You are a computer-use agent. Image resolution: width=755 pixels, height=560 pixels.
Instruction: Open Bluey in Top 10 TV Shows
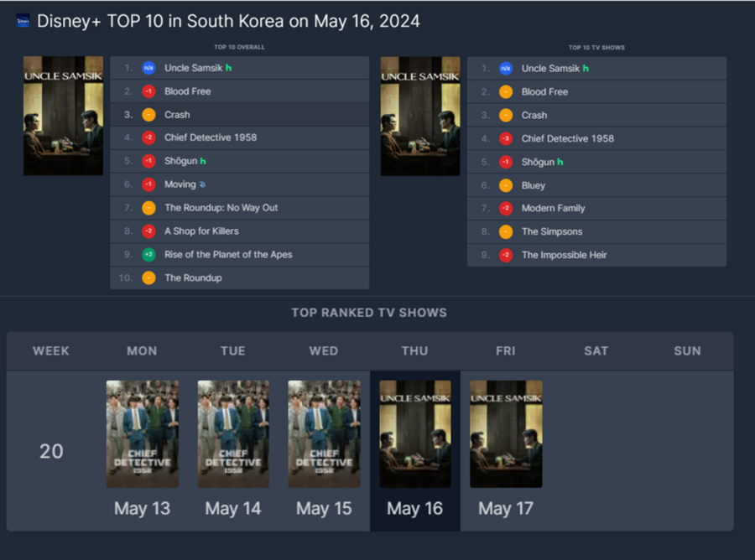click(533, 185)
